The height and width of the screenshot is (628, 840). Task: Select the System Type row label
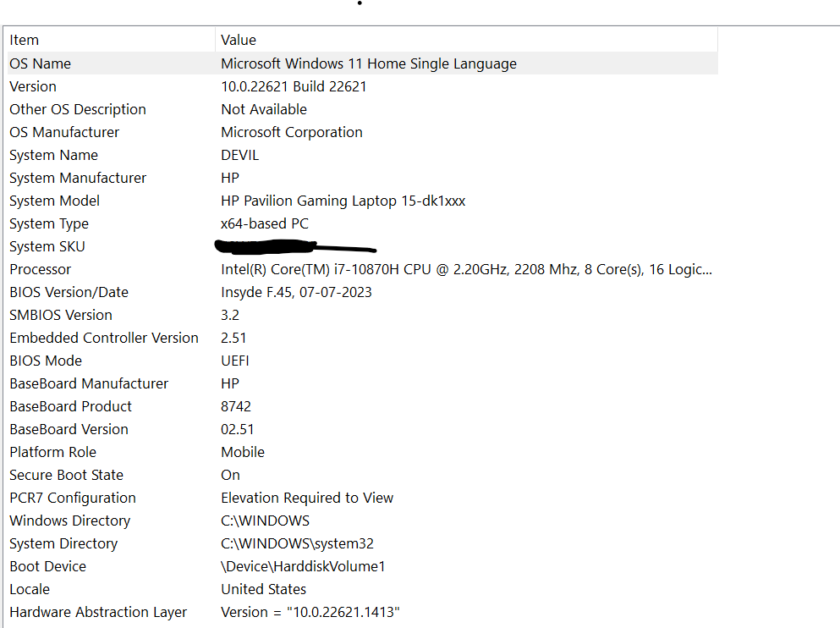coord(49,224)
